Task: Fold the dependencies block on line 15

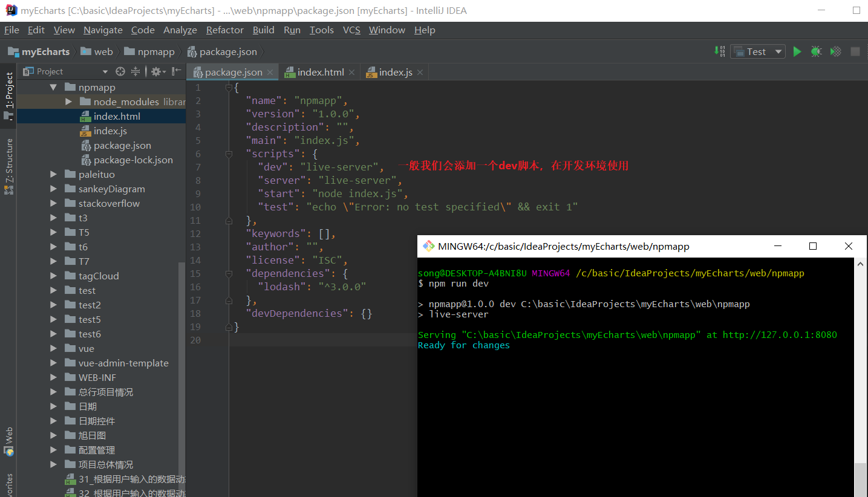Action: tap(229, 273)
